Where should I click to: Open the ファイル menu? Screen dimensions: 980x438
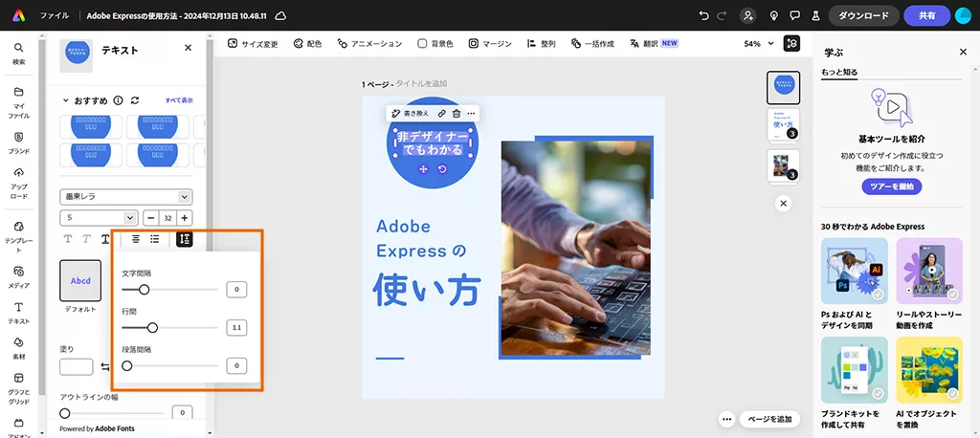point(55,15)
